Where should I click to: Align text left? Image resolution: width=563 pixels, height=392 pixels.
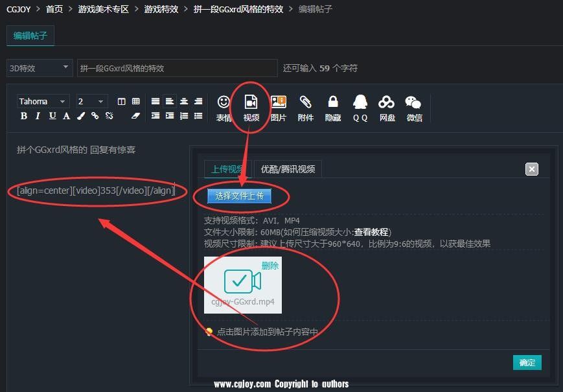tap(170, 102)
